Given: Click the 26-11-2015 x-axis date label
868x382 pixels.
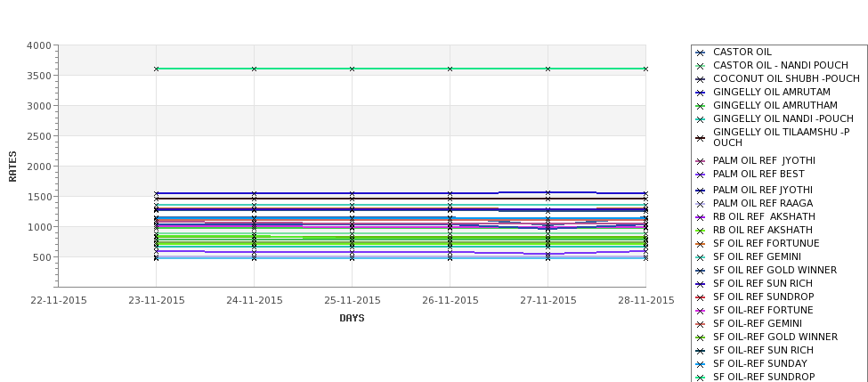Looking at the screenshot, I should [450, 300].
